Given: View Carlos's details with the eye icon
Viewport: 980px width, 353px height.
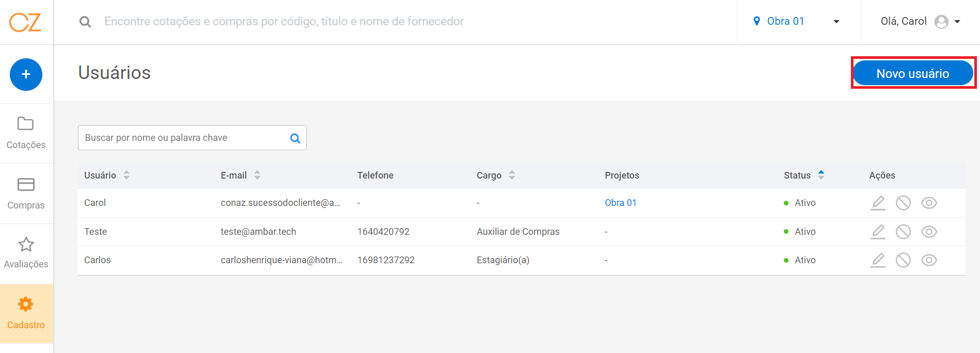Looking at the screenshot, I should (929, 260).
